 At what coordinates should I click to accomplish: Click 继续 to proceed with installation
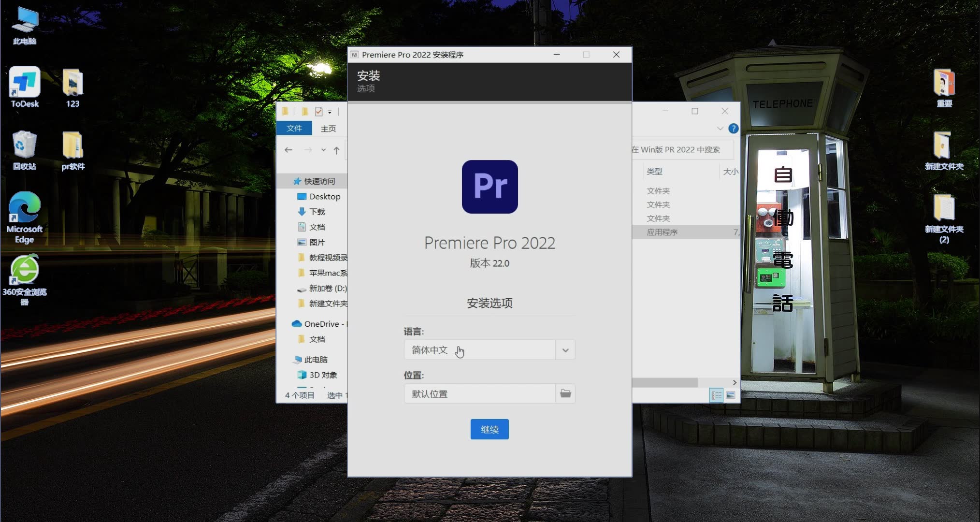pos(490,429)
